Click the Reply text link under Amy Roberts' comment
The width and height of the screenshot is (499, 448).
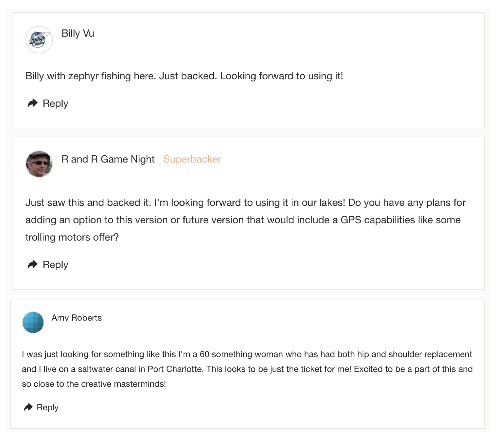click(47, 407)
